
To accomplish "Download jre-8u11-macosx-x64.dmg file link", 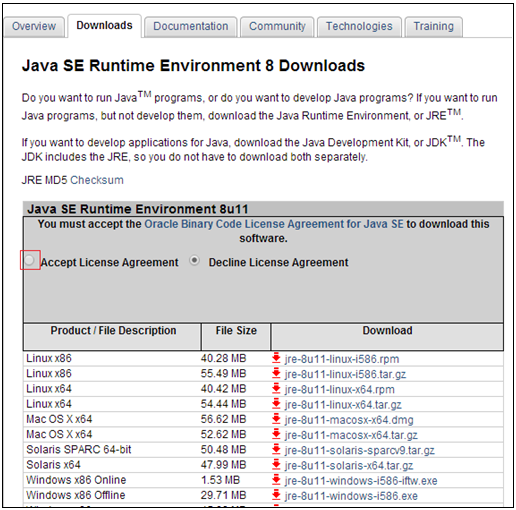I will 349,420.
